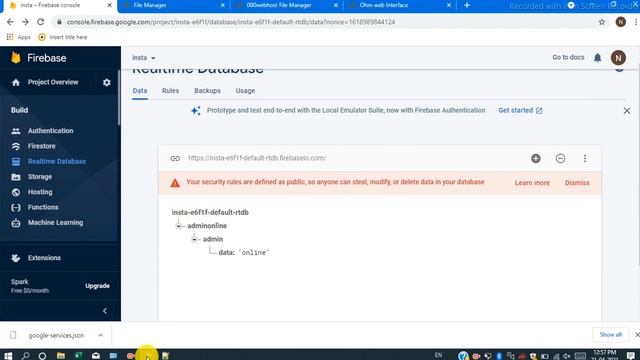The width and height of the screenshot is (640, 360).
Task: Open database three-dot overflow menu
Action: (584, 158)
